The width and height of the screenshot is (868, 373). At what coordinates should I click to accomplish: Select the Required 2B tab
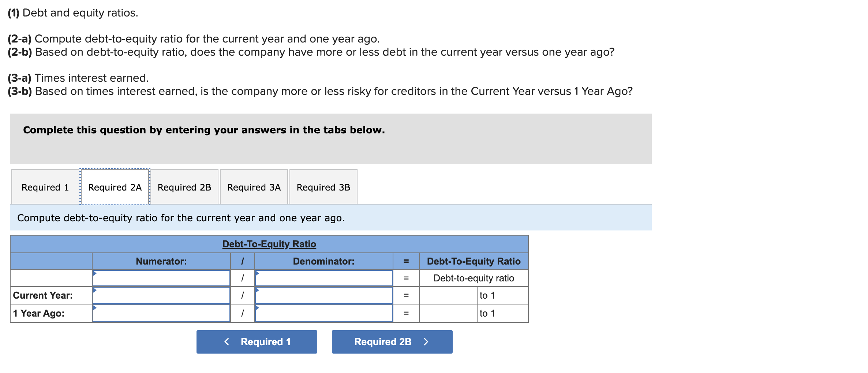184,187
